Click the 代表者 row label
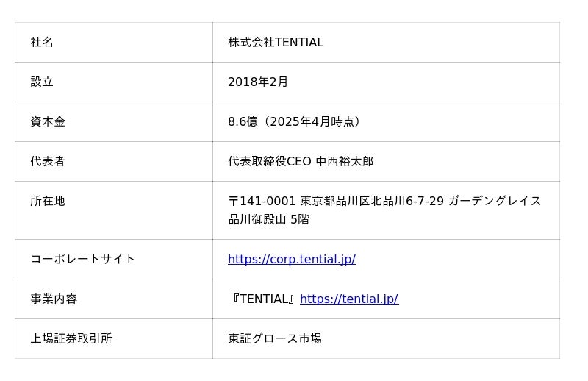588x381 pixels. pos(48,162)
